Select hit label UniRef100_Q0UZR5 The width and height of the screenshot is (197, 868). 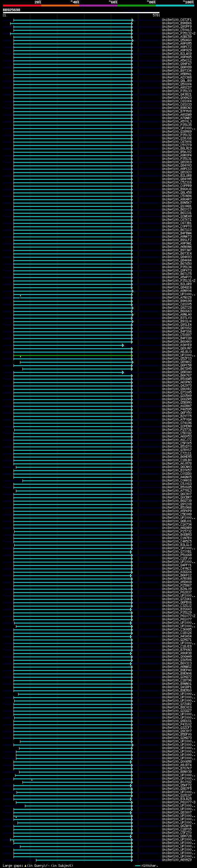[177, 399]
